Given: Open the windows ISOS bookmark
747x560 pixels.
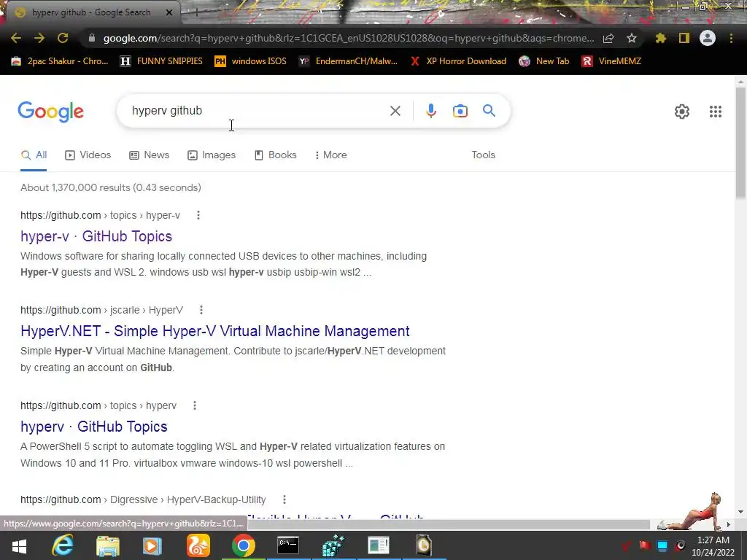Looking at the screenshot, I should pyautogui.click(x=250, y=61).
